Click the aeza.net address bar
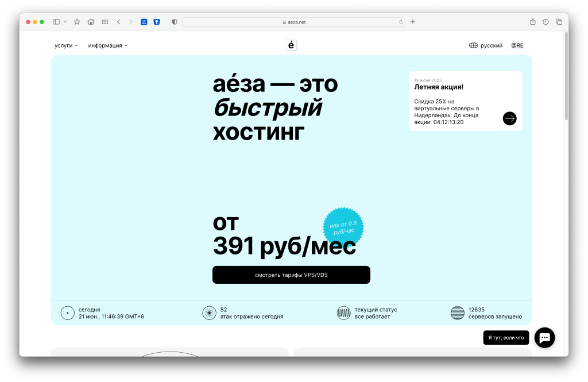This screenshot has height=382, width=588. click(294, 22)
